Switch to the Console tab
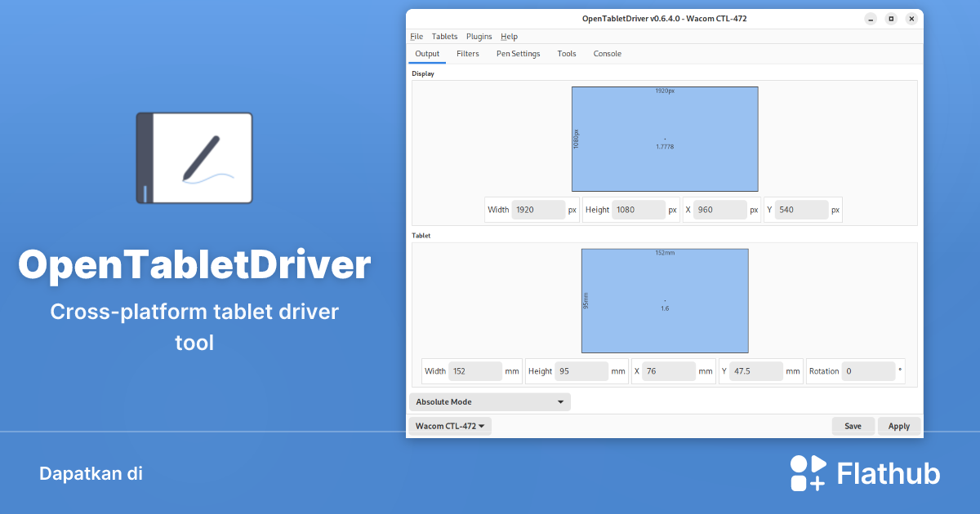 [607, 53]
